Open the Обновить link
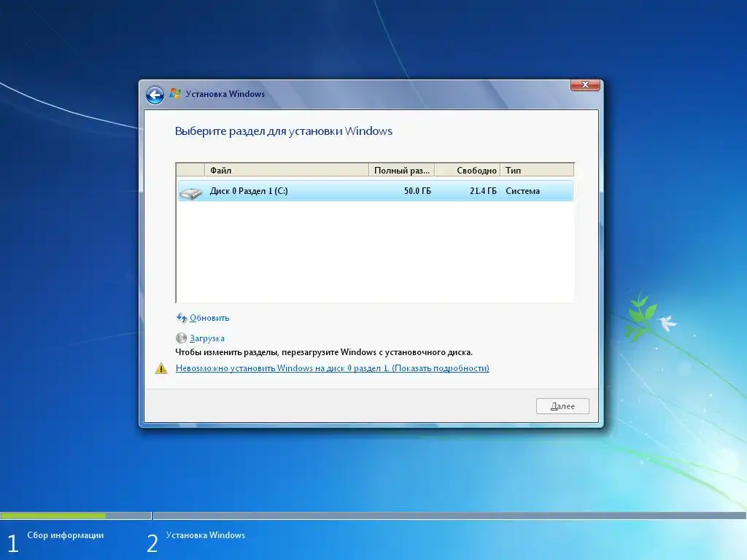Screen dimensions: 747x560 [209, 318]
